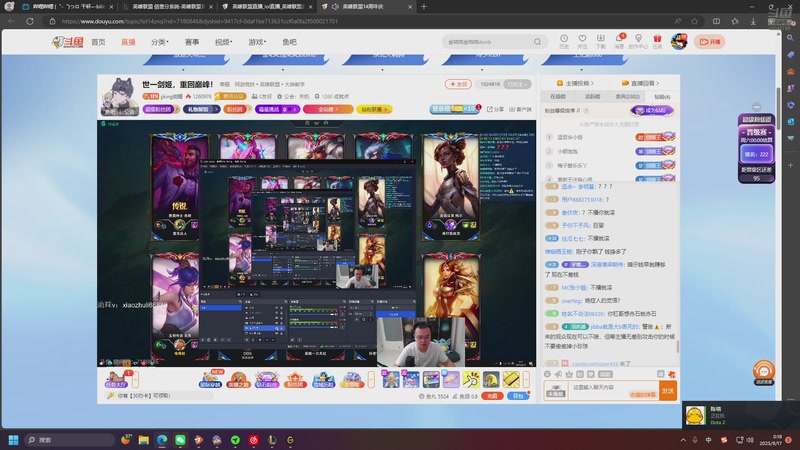Open the 全站榜 ranking badge
This screenshot has width=800, height=450.
click(328, 109)
